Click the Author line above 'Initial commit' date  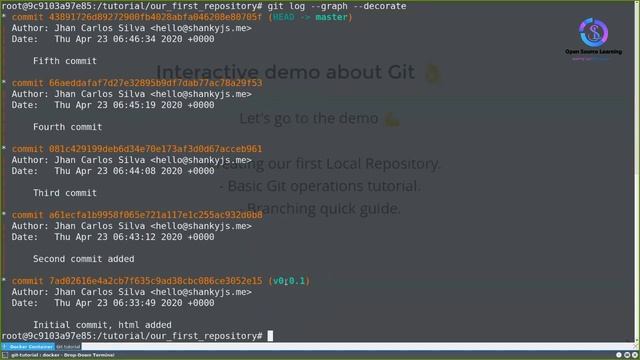[x=131, y=292]
